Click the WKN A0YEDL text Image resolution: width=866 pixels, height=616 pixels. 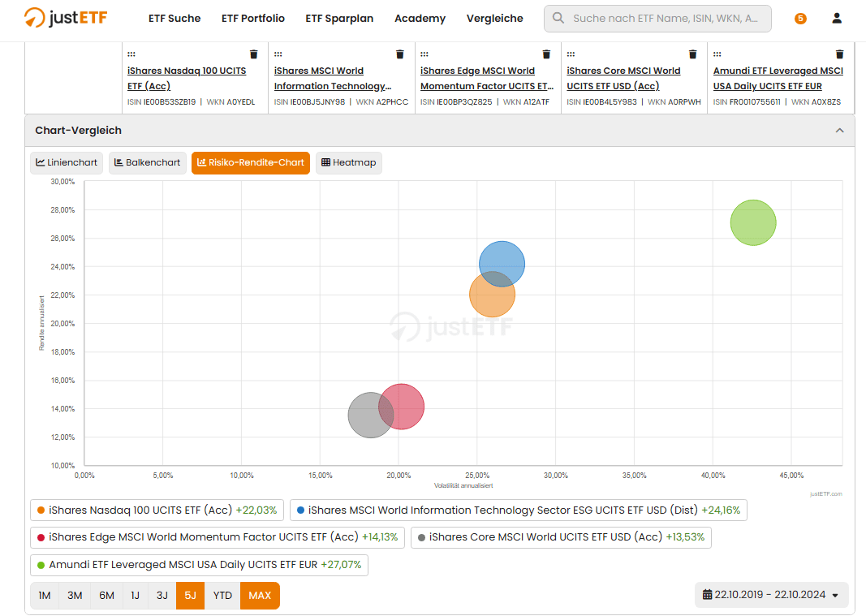[231, 102]
